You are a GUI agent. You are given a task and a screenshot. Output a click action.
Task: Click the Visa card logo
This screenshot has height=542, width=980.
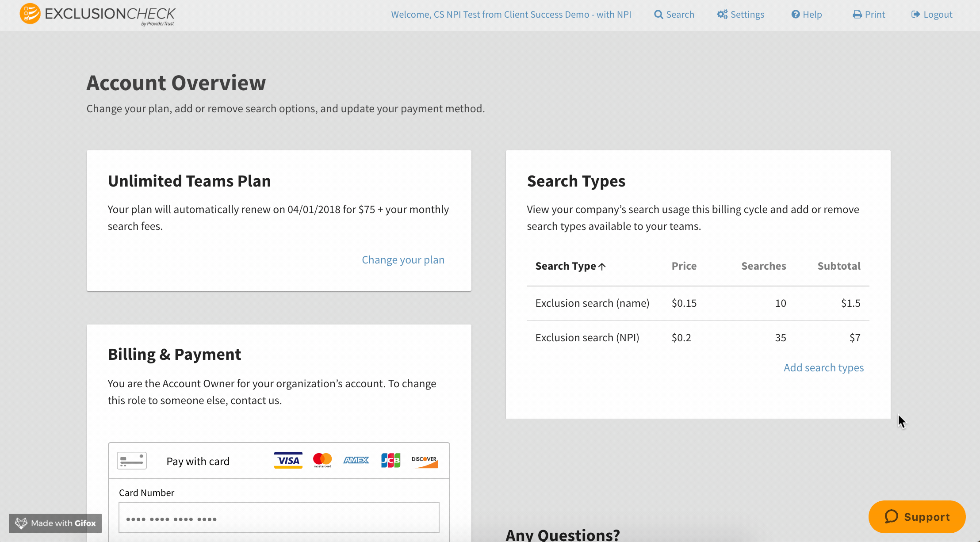(x=288, y=460)
